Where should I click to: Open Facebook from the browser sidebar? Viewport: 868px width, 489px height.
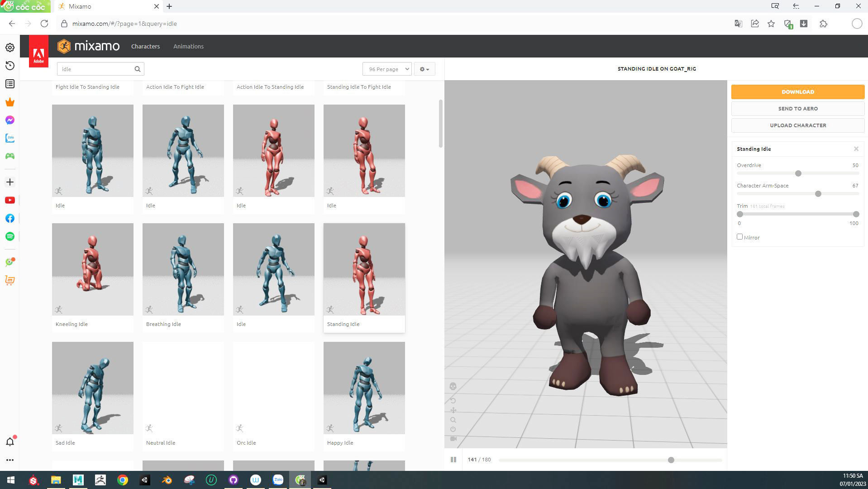click(10, 218)
